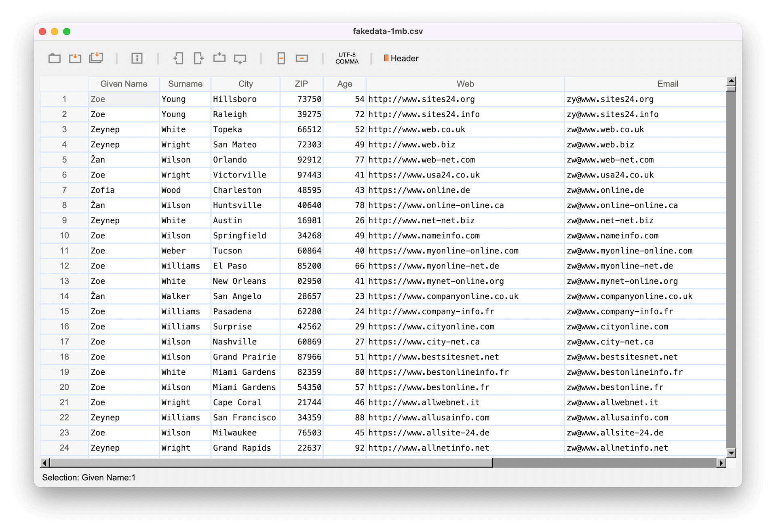Insert a column to the left
The width and height of the screenshot is (776, 532).
point(178,58)
